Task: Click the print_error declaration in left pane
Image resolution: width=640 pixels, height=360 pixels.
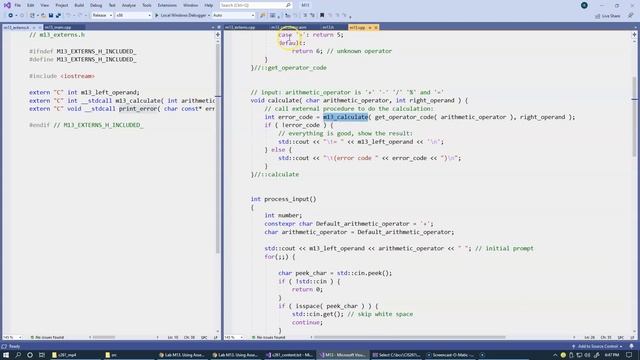Action: click(138, 109)
